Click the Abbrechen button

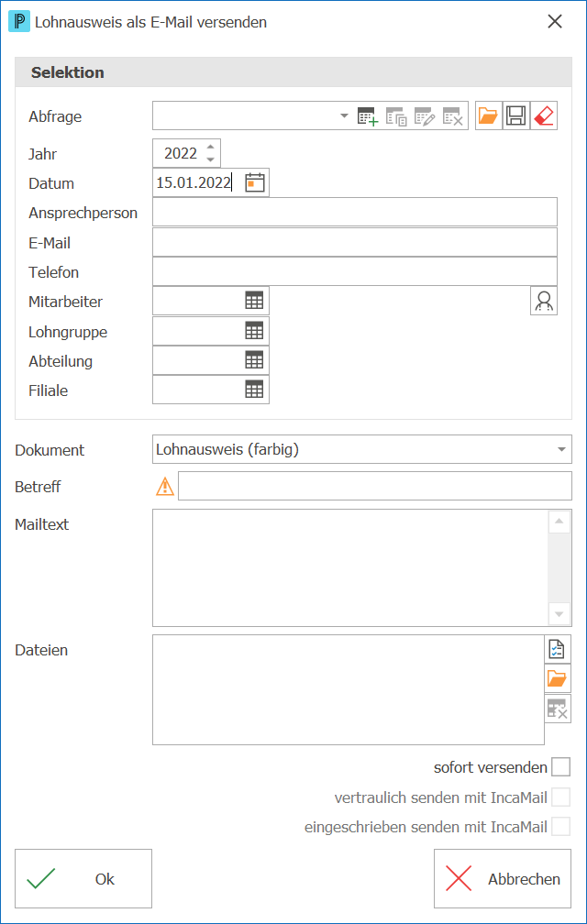502,878
